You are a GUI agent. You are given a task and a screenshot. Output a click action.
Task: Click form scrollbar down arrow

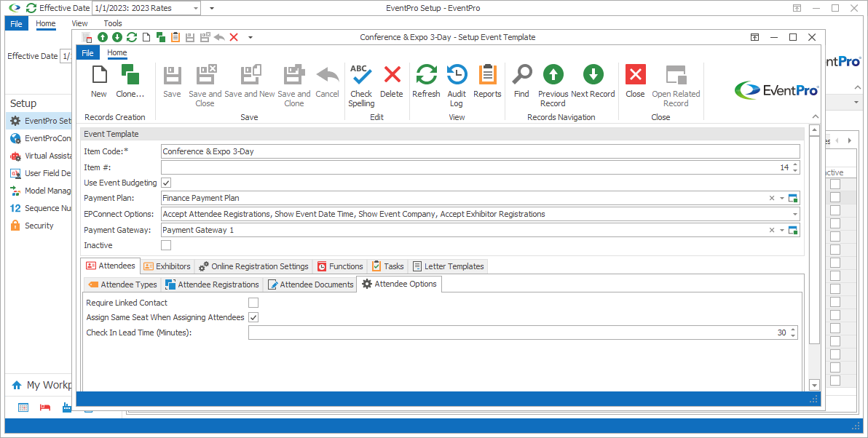click(x=814, y=385)
